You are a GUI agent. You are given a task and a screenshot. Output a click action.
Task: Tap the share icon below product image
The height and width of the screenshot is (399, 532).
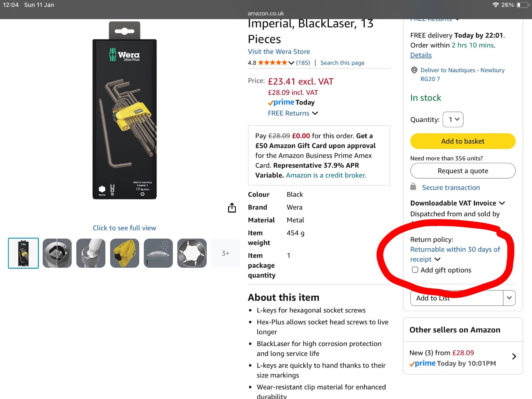click(232, 208)
